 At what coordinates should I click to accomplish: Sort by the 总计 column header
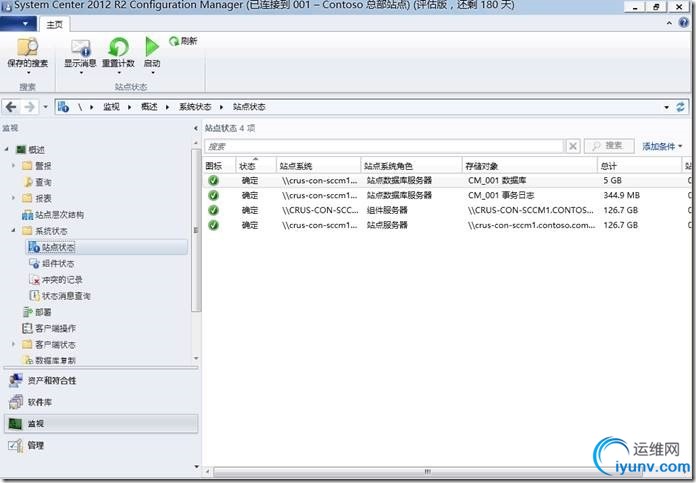coord(639,166)
